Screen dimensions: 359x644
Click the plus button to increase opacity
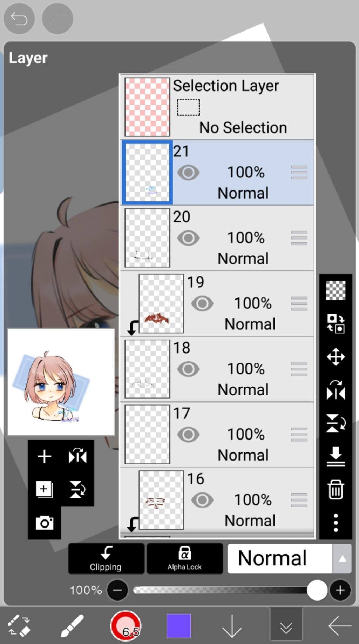340,590
